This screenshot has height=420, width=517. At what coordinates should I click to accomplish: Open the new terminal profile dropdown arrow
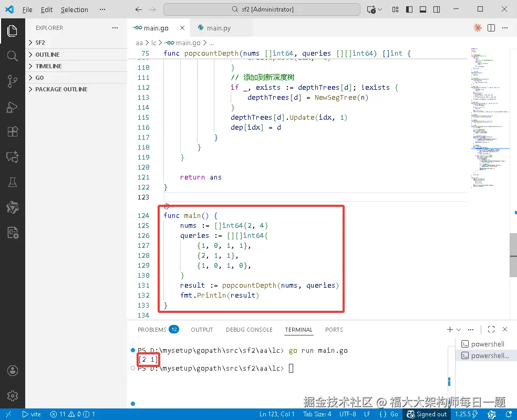[459, 329]
